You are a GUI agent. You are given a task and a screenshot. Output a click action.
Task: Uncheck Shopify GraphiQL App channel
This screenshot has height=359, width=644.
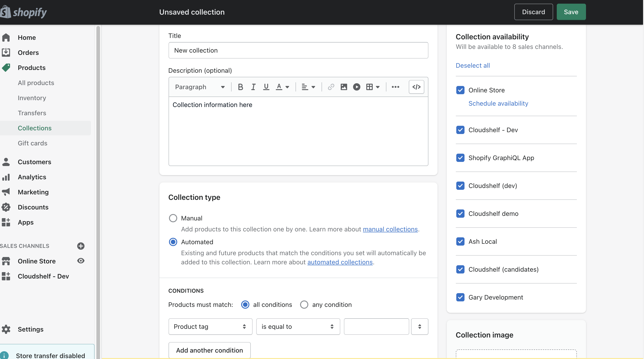point(460,158)
